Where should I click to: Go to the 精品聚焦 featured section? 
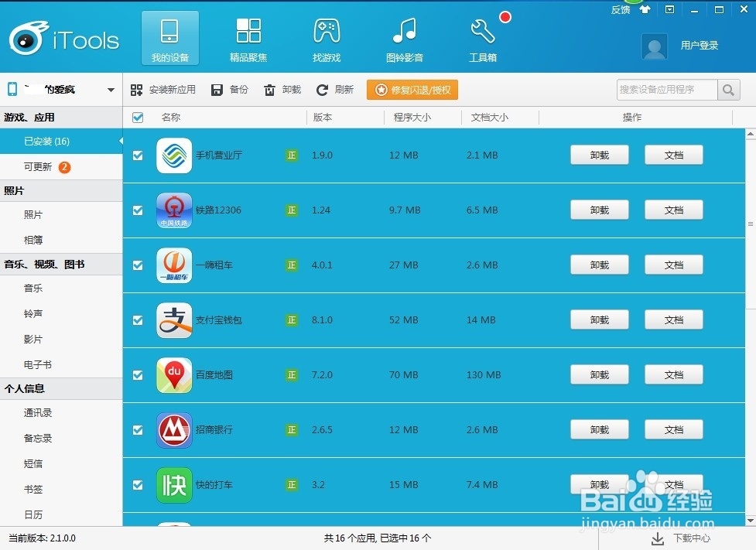248,37
